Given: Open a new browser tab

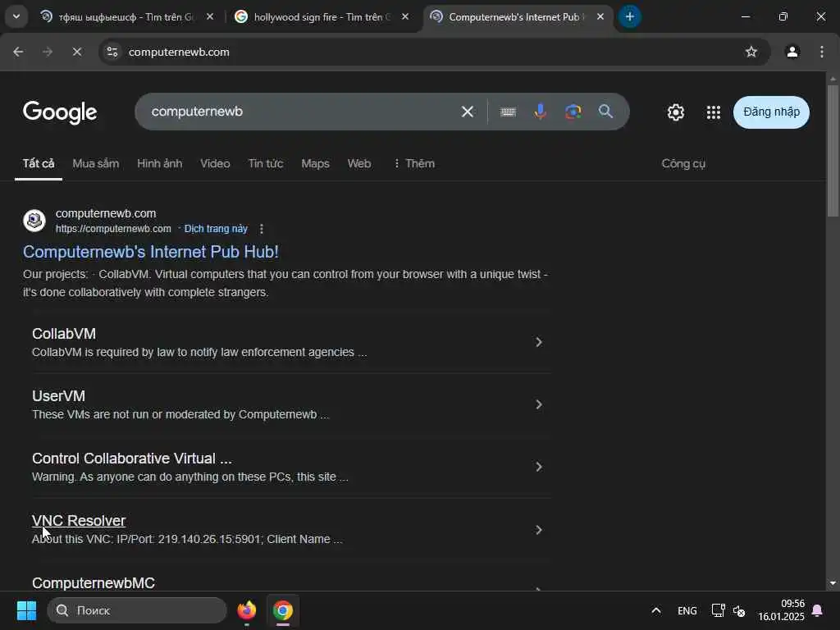Looking at the screenshot, I should pos(629,17).
